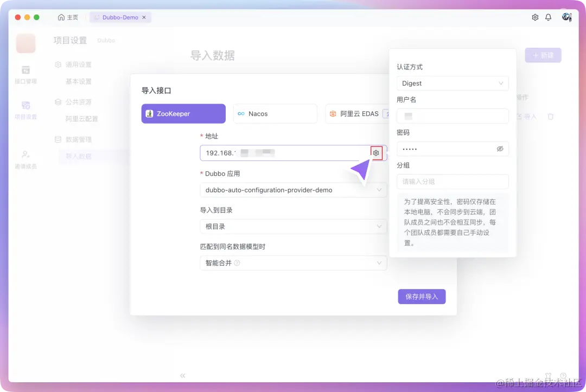Open the 认证方式 Digest dropdown
This screenshot has width=586, height=392.
tap(453, 83)
